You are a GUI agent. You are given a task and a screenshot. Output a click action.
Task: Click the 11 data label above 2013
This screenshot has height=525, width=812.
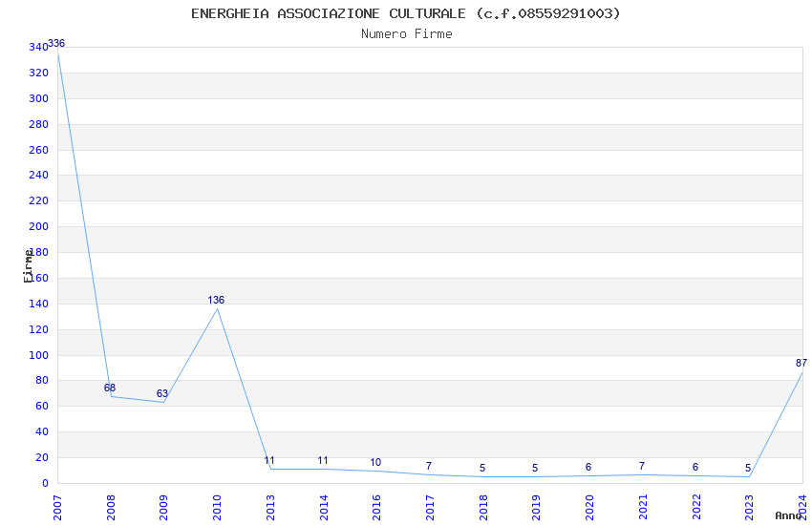[x=269, y=460]
